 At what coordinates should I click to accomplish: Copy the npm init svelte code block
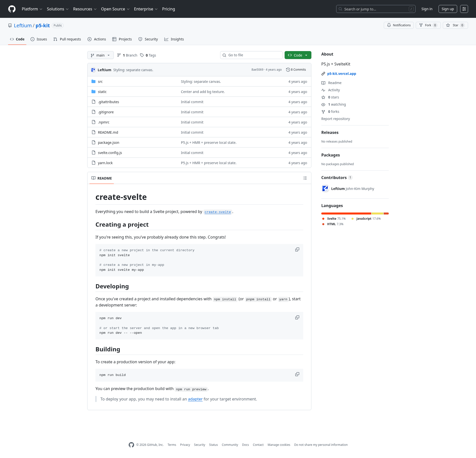tap(297, 249)
